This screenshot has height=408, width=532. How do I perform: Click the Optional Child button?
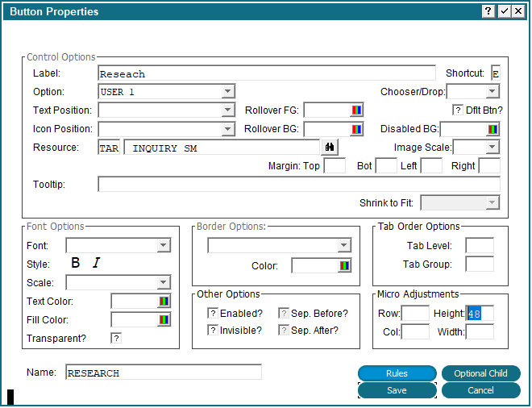pos(480,373)
